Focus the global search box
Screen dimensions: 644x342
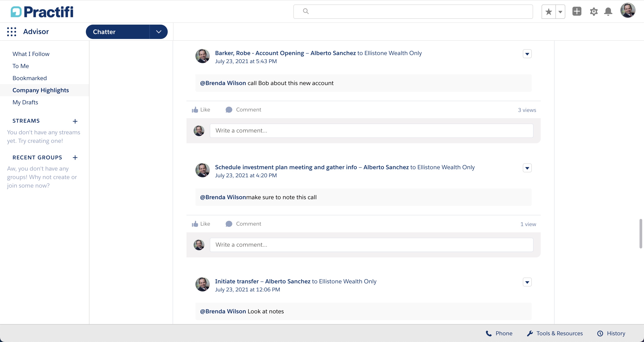point(413,11)
